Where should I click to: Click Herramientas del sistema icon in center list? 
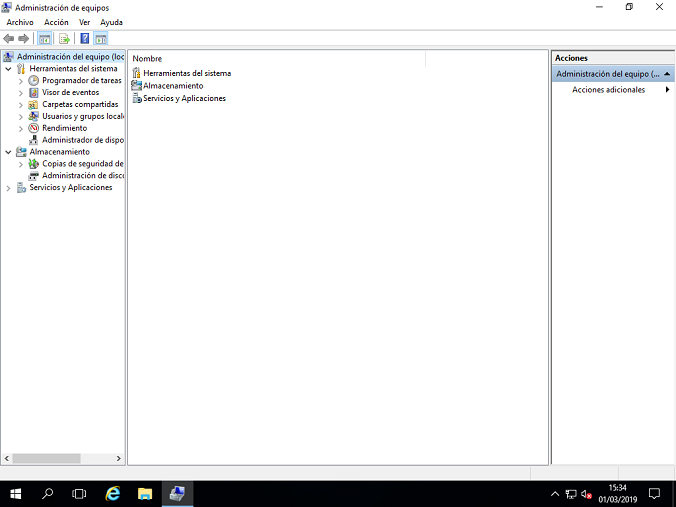pyautogui.click(x=137, y=73)
